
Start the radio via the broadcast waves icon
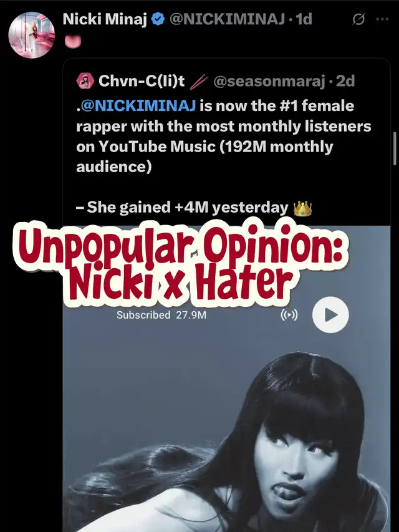[289, 315]
